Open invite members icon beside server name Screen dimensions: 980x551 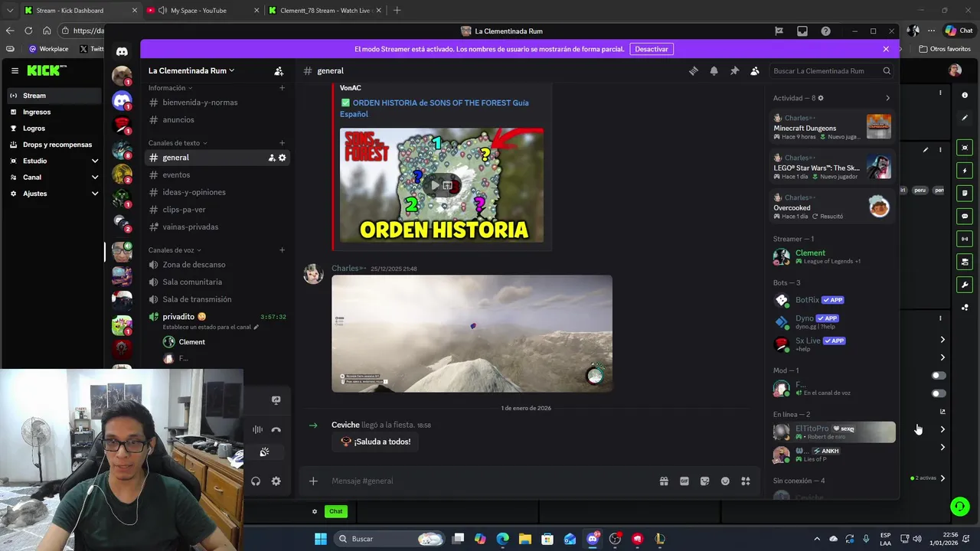pos(279,70)
